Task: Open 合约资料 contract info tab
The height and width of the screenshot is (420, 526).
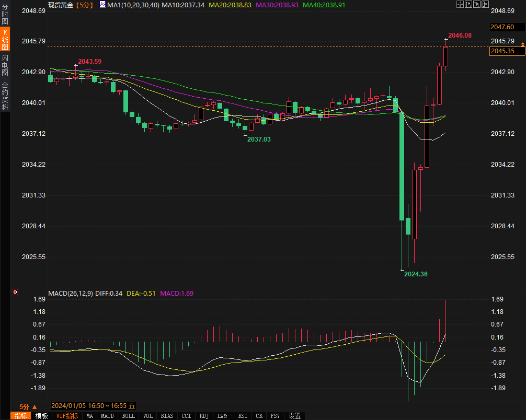Action: 5,96
